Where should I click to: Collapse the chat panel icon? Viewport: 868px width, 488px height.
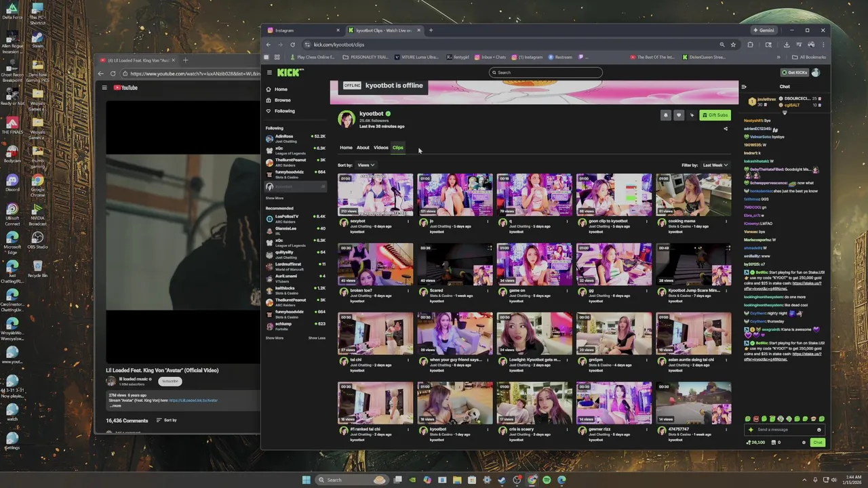pyautogui.click(x=744, y=87)
